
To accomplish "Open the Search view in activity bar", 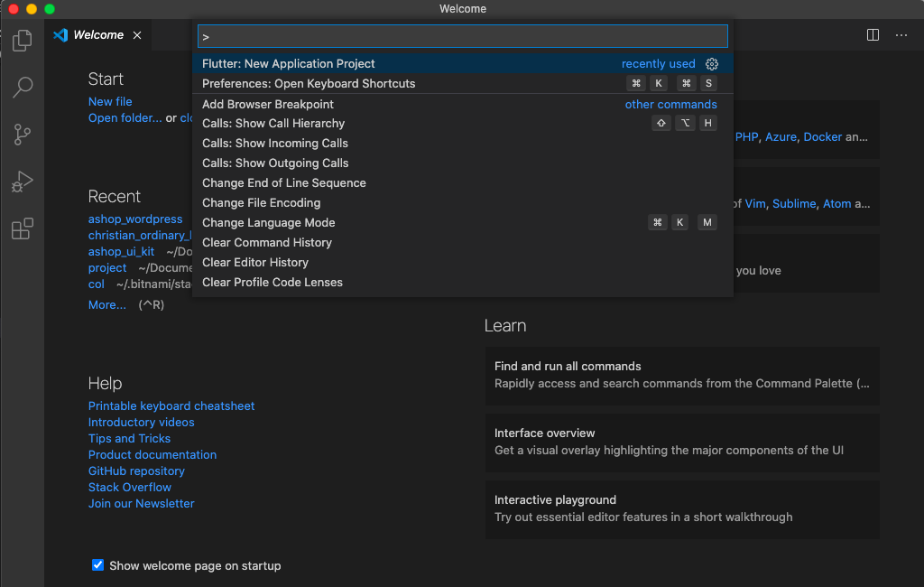I will [x=22, y=88].
